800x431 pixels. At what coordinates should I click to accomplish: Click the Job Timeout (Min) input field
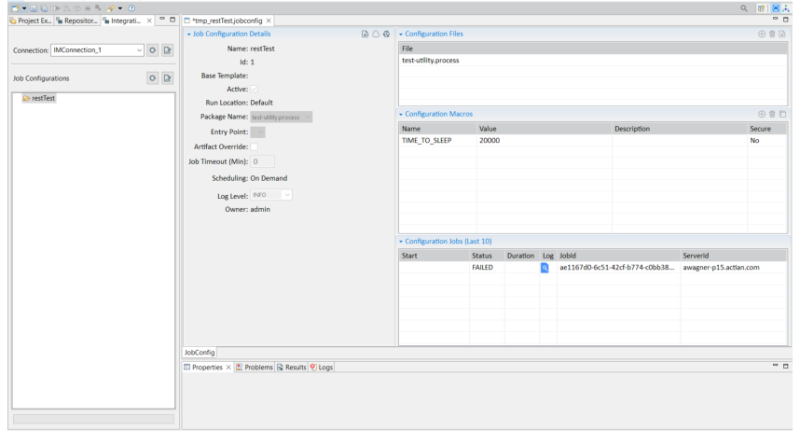pyautogui.click(x=262, y=161)
